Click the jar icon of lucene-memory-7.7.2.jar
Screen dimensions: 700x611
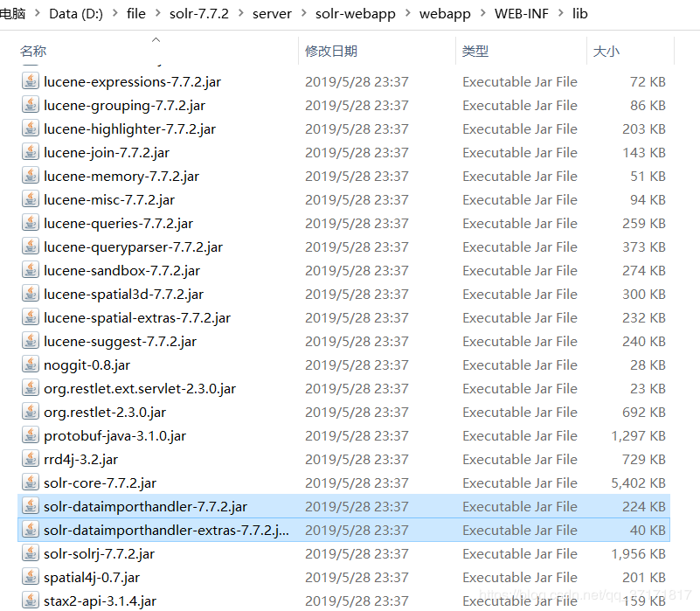pyautogui.click(x=31, y=177)
